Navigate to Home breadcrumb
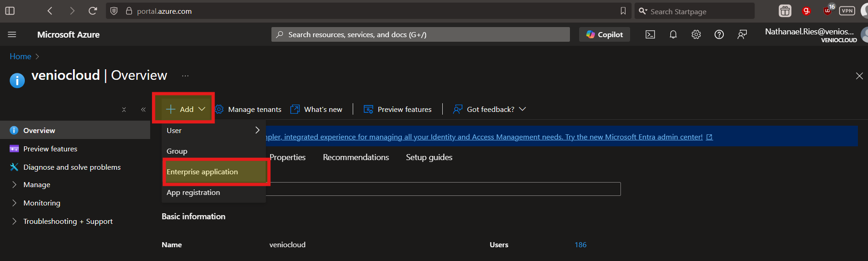868x261 pixels. [20, 56]
